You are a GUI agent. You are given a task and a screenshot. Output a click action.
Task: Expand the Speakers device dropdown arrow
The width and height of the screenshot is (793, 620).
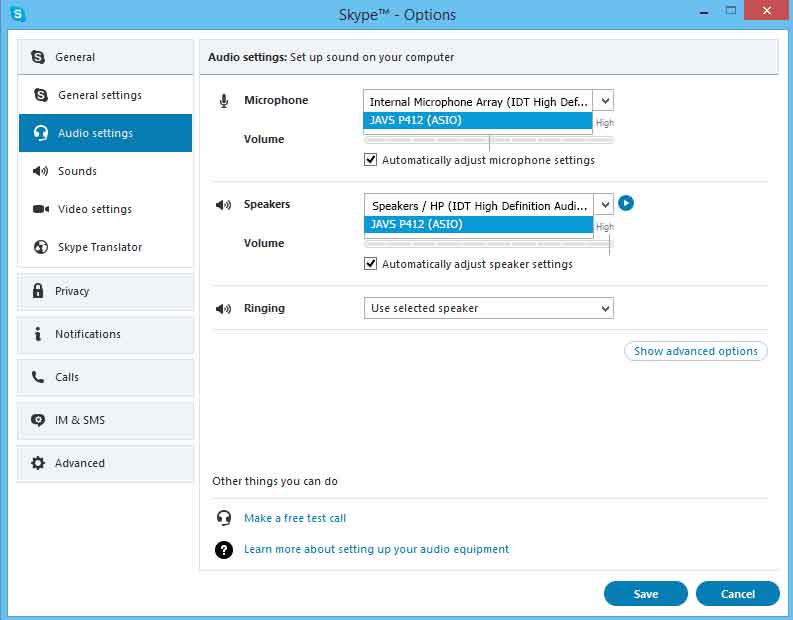pyautogui.click(x=604, y=205)
